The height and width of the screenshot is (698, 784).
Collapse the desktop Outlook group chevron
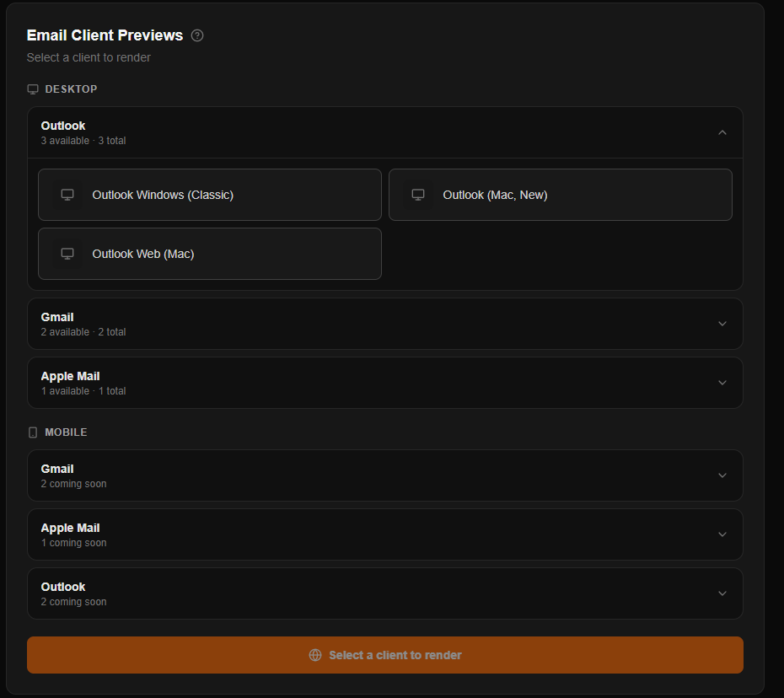722,132
